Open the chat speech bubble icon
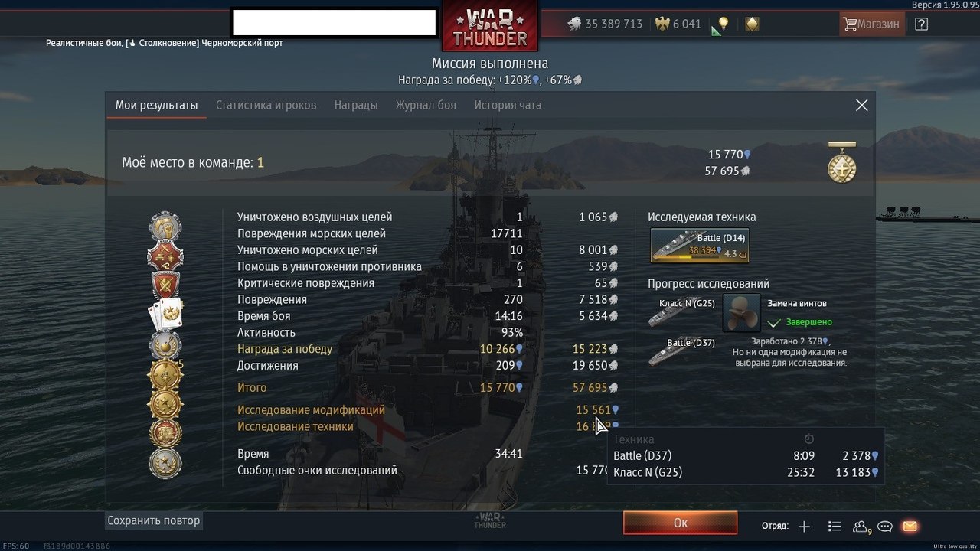Screen dimensions: 980x551 885,527
